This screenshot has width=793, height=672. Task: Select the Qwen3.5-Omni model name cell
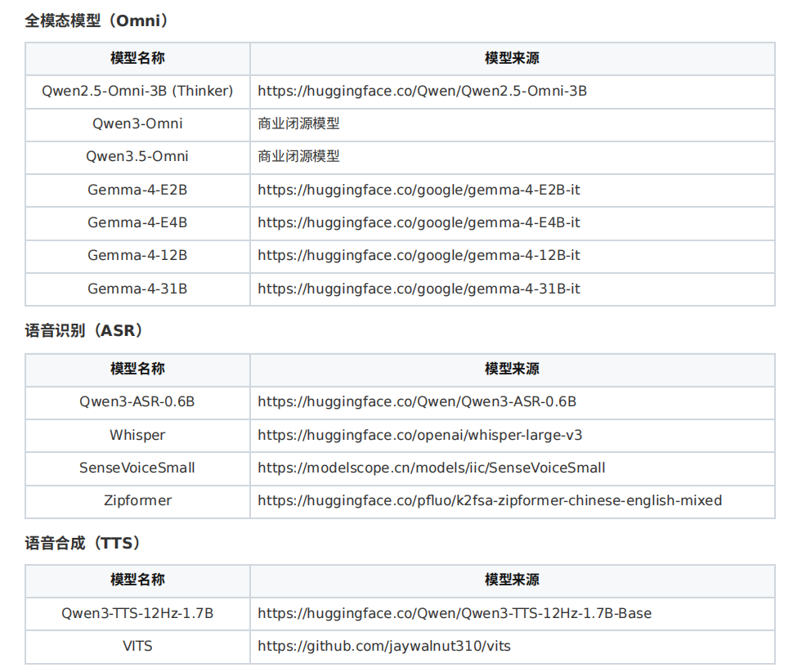[x=137, y=157]
